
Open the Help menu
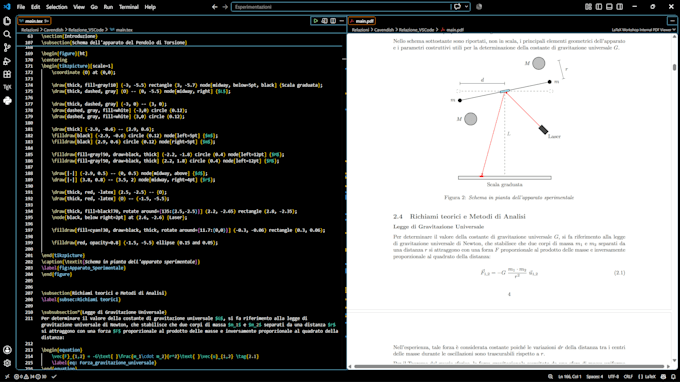click(x=150, y=7)
